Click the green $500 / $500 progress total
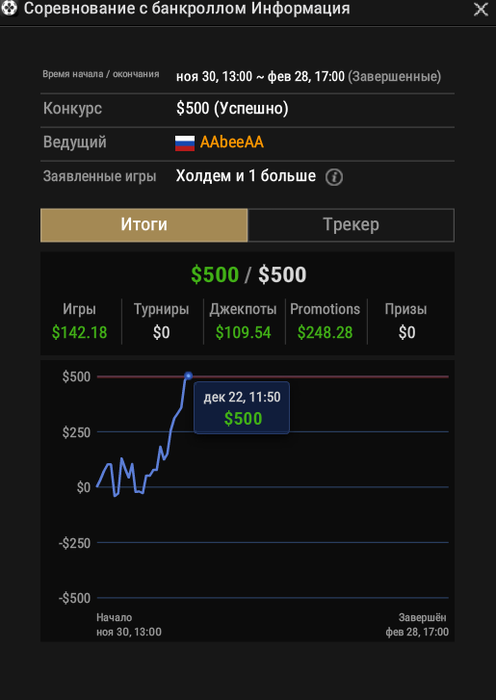The width and height of the screenshot is (496, 700). (x=248, y=275)
